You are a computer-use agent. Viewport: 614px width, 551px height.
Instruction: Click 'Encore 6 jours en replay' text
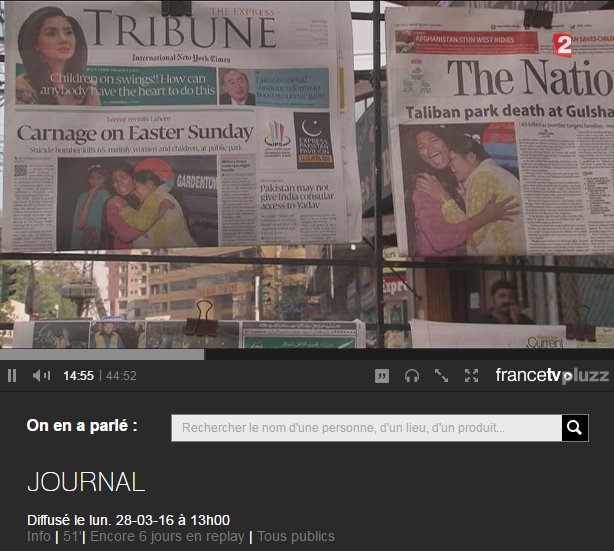[167, 536]
